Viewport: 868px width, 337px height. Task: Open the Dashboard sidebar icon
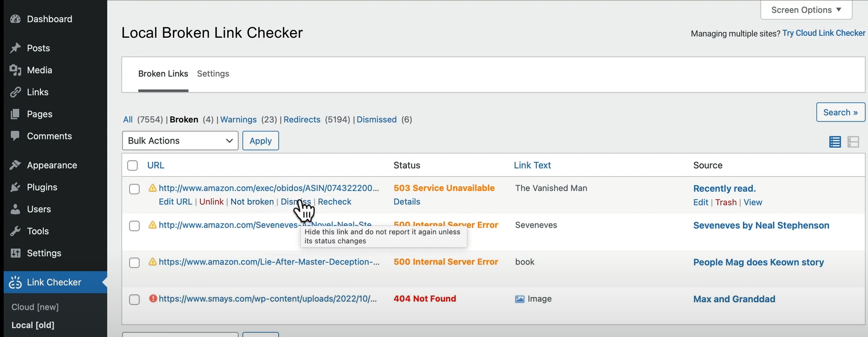click(x=15, y=19)
